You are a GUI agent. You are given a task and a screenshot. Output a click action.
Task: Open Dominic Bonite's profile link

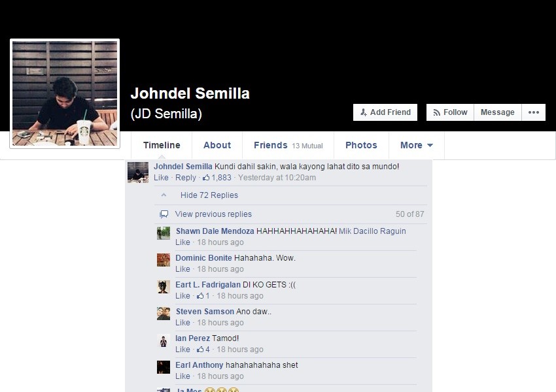203,258
